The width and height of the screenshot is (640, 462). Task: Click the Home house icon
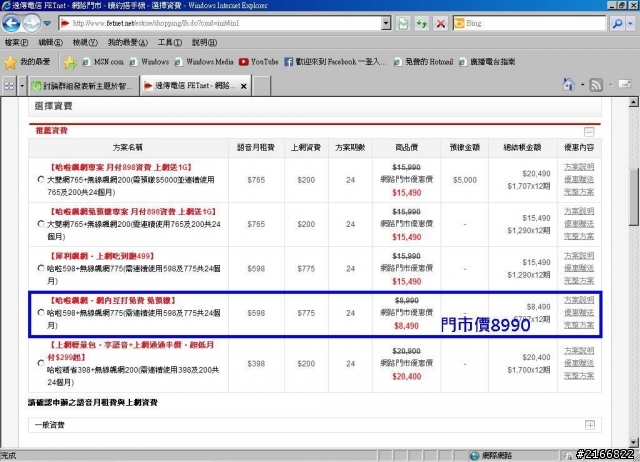coord(569,84)
